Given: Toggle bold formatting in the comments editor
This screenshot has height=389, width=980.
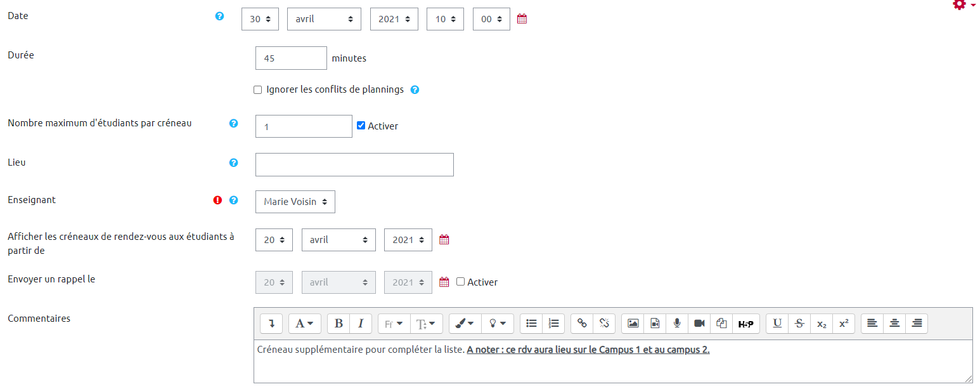Looking at the screenshot, I should (338, 324).
